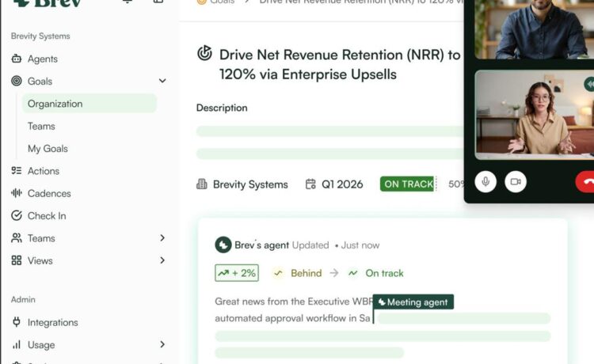594x364 pixels.
Task: Open My Goals in sidebar
Action: click(x=48, y=148)
